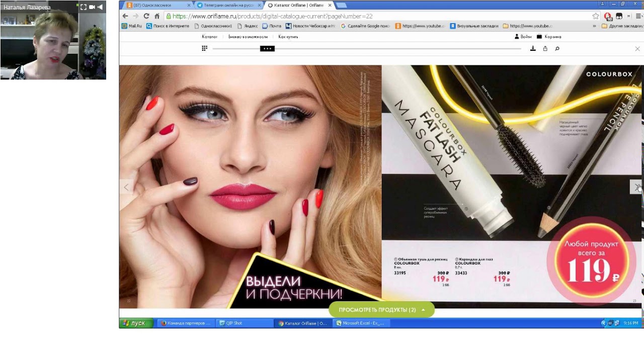Click the system tray clock 9:16 PM
The height and width of the screenshot is (362, 644).
(x=631, y=323)
